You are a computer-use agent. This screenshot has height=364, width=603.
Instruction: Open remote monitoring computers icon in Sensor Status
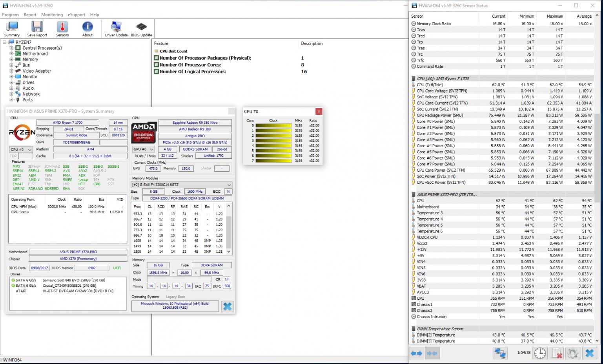pos(500,353)
